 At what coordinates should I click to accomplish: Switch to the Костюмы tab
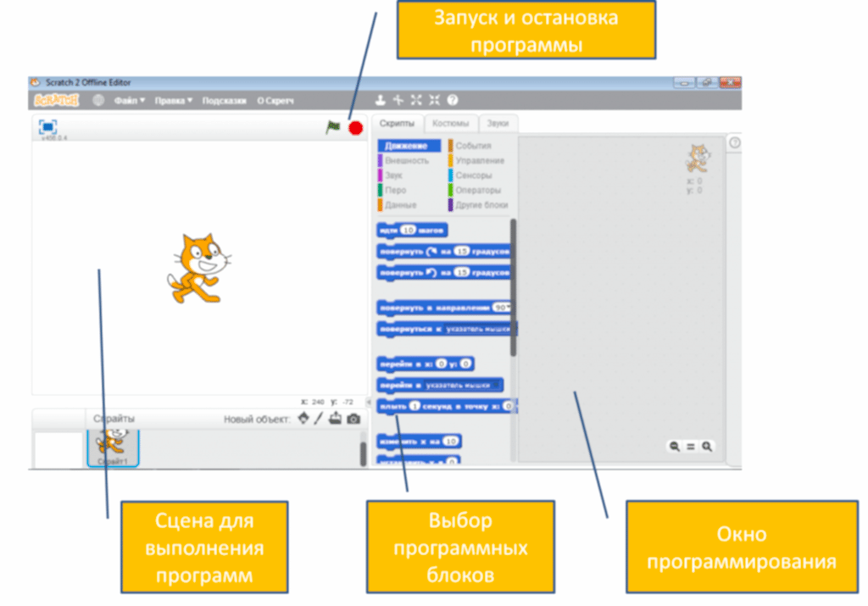(x=452, y=123)
